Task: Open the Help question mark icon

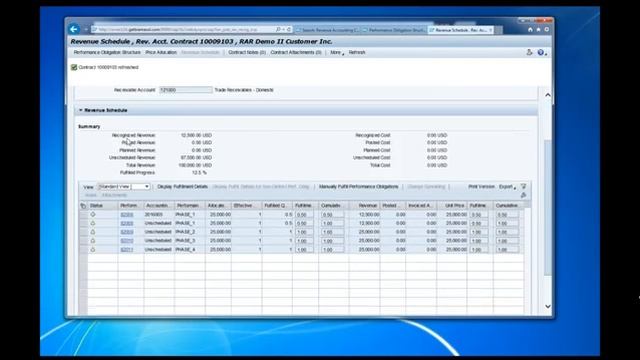Action: coord(541,52)
